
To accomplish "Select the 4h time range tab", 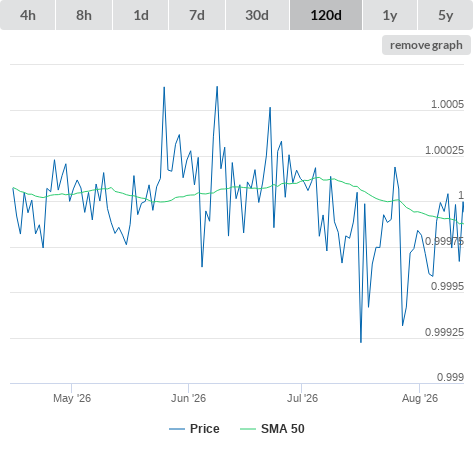I will [28, 15].
